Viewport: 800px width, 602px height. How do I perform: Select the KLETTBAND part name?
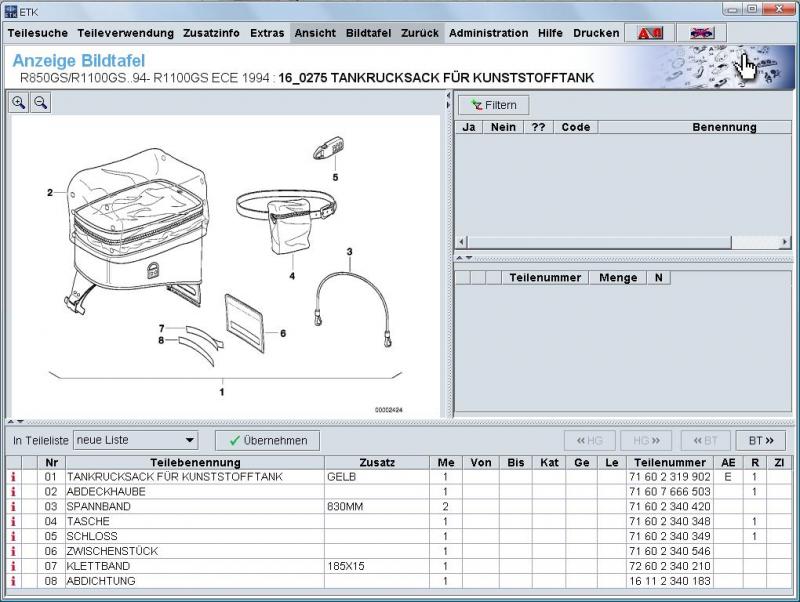pyautogui.click(x=98, y=566)
